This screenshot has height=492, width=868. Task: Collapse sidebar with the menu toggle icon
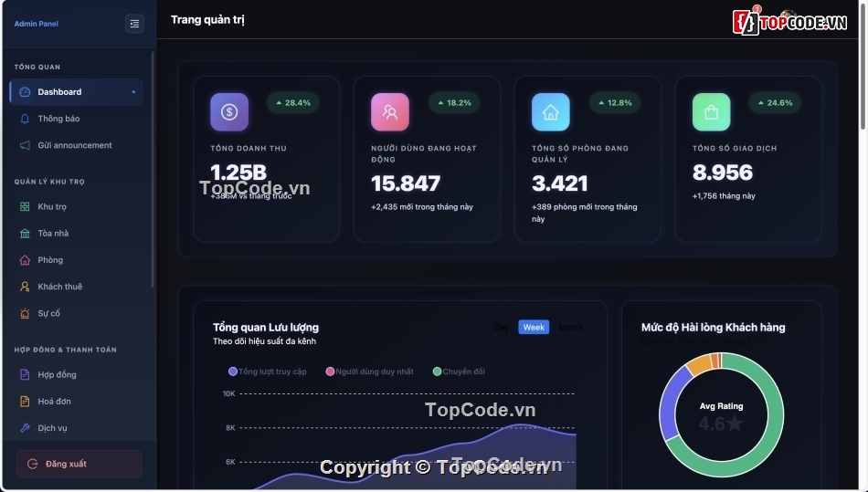(134, 24)
